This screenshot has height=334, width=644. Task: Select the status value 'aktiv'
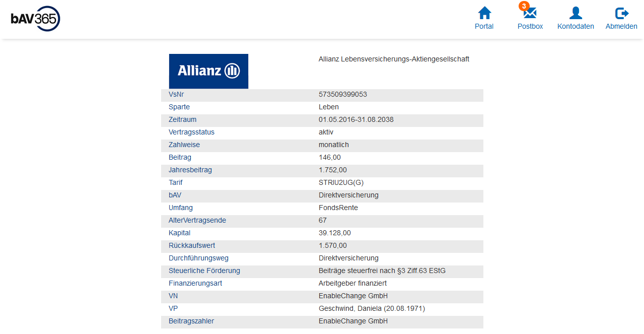coord(326,132)
